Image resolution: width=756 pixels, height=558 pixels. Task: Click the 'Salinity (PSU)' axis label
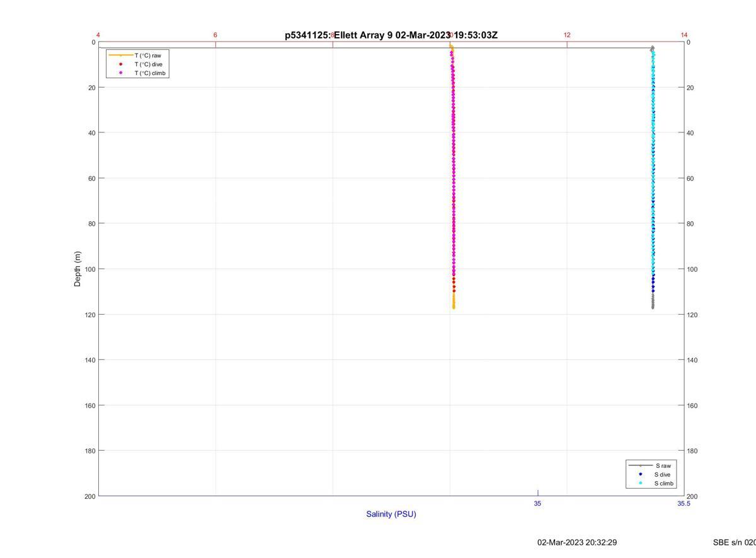[391, 514]
